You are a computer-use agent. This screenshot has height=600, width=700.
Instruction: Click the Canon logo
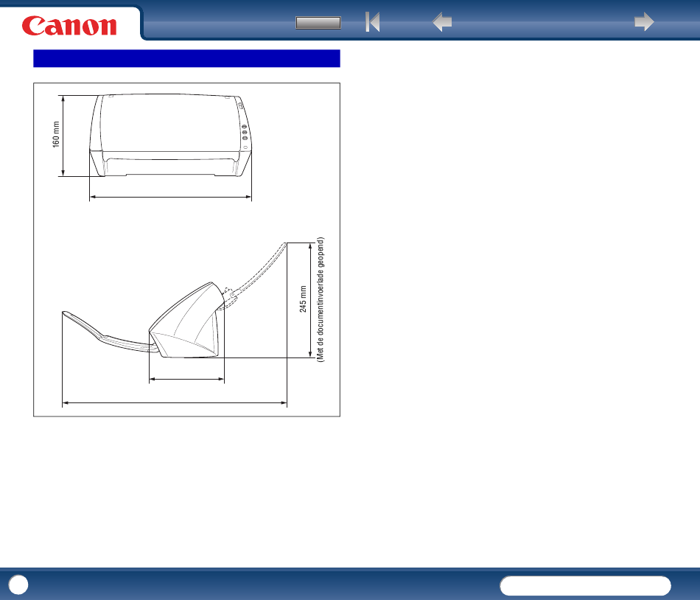[69, 26]
